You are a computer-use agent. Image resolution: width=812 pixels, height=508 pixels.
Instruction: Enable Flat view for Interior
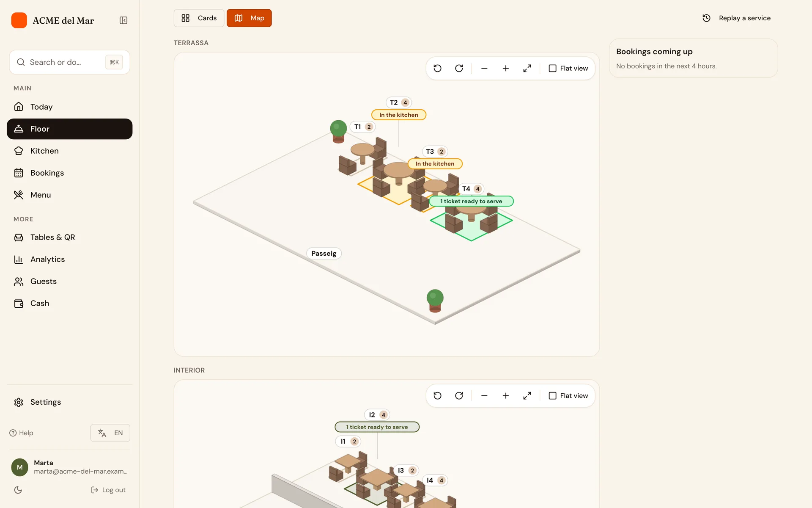[568, 395]
